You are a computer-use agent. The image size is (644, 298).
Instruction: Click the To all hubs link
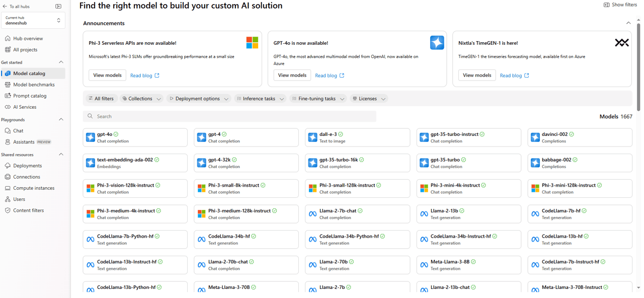coord(16,7)
